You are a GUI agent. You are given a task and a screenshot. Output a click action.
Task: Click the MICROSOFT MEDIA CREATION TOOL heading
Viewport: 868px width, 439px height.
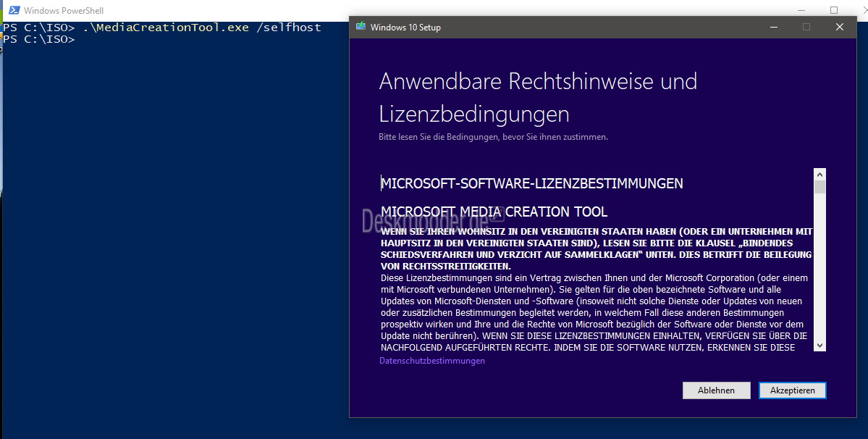pyautogui.click(x=494, y=212)
